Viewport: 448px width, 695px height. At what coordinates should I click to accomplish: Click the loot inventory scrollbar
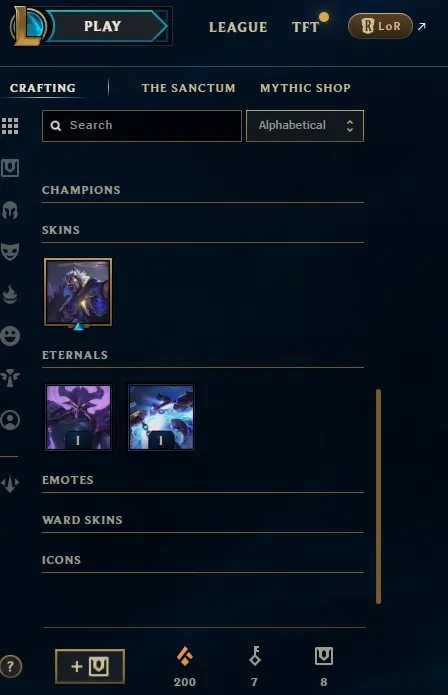(378, 496)
